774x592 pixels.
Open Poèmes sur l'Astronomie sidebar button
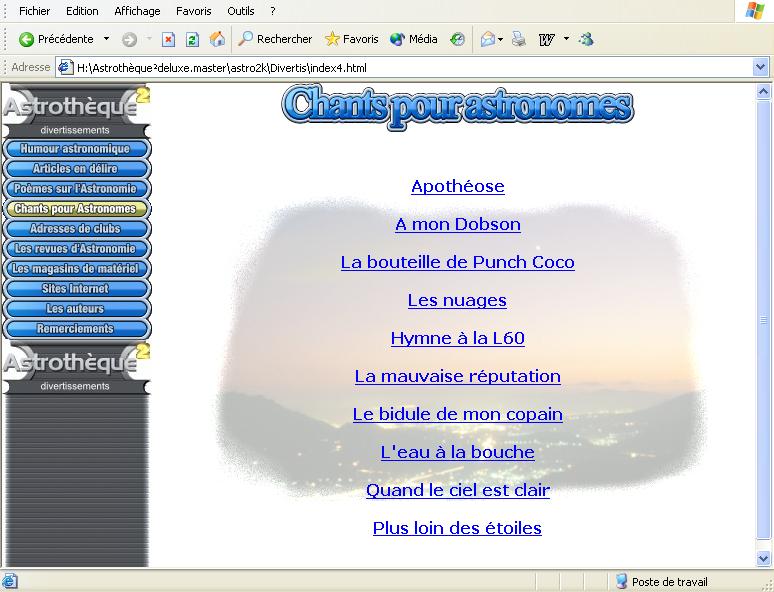tap(76, 189)
